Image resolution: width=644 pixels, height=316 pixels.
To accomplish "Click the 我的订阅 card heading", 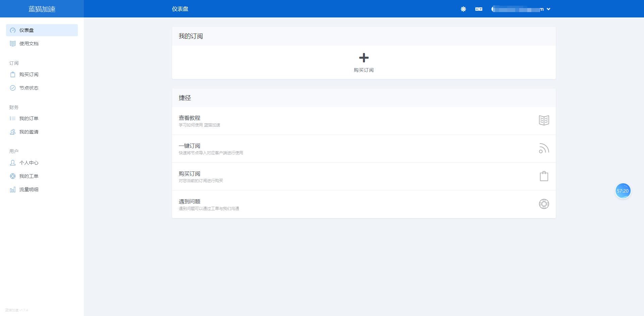I will (191, 36).
